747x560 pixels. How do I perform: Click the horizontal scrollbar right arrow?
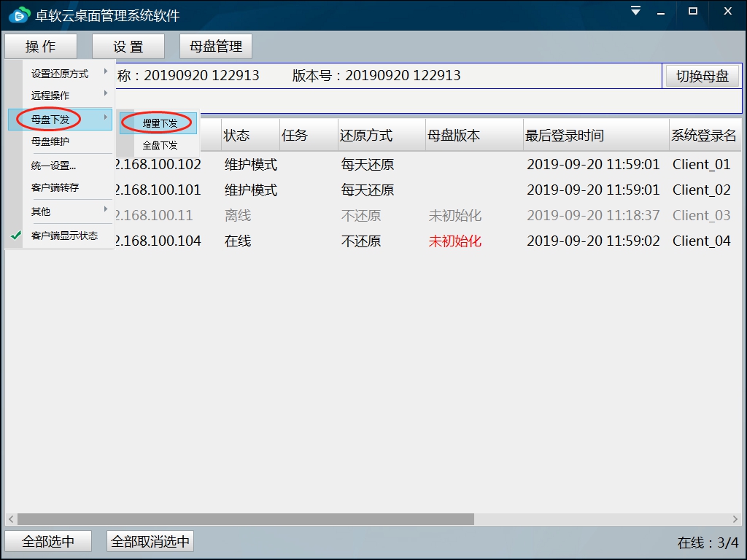click(x=736, y=519)
